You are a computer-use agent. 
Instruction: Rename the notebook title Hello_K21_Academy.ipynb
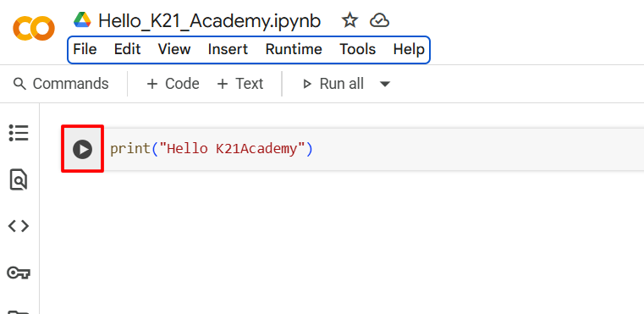[x=210, y=21]
